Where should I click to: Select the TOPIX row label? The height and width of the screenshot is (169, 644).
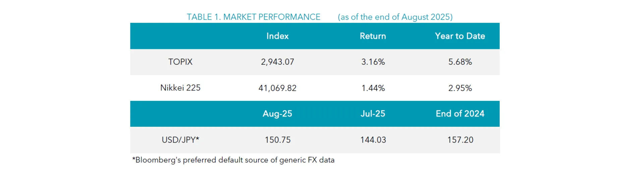pos(180,62)
